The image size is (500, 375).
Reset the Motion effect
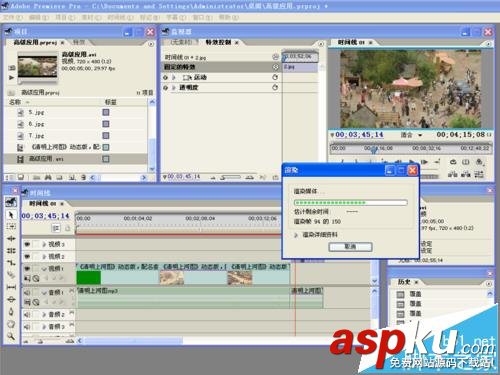point(275,77)
